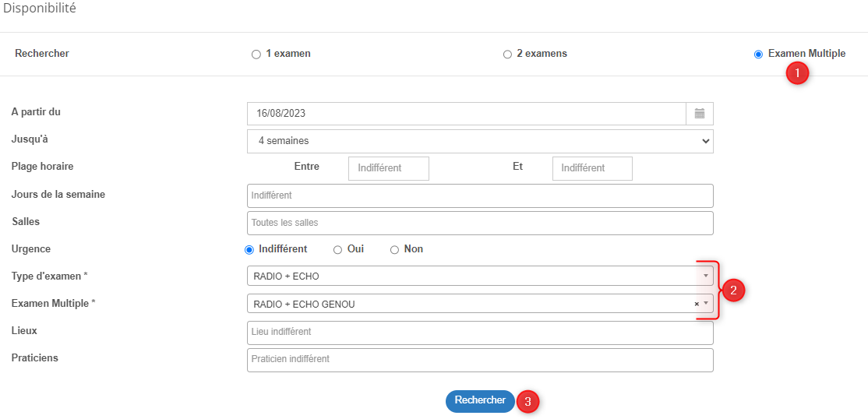The height and width of the screenshot is (419, 868).
Task: Click the Toutes les salles field
Action: (480, 223)
